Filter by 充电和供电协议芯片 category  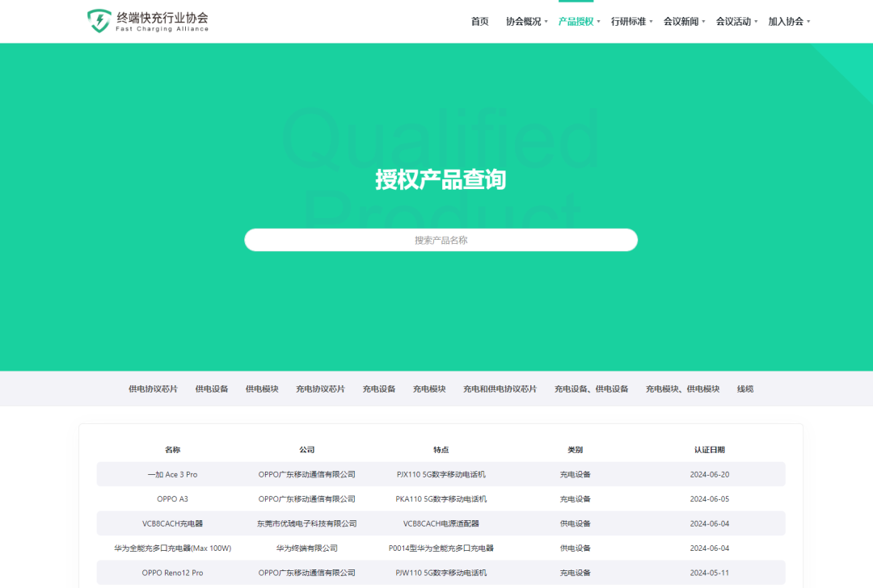[x=500, y=388]
